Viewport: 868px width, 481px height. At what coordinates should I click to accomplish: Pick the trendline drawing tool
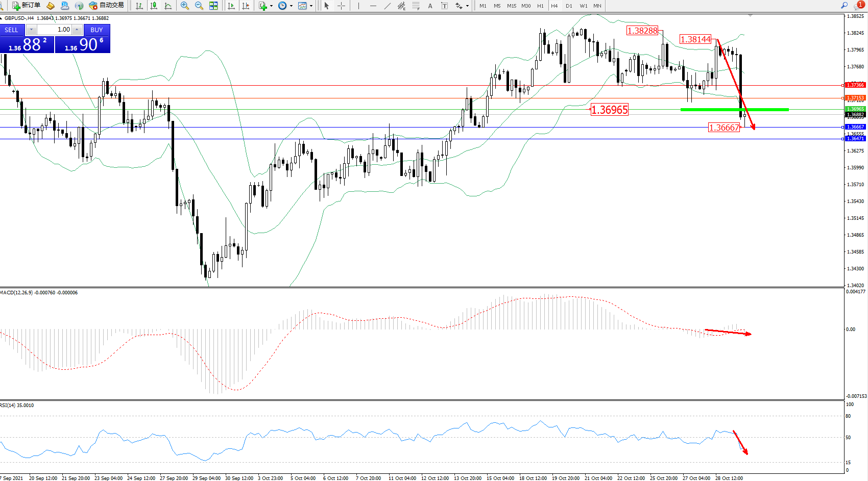pyautogui.click(x=388, y=6)
